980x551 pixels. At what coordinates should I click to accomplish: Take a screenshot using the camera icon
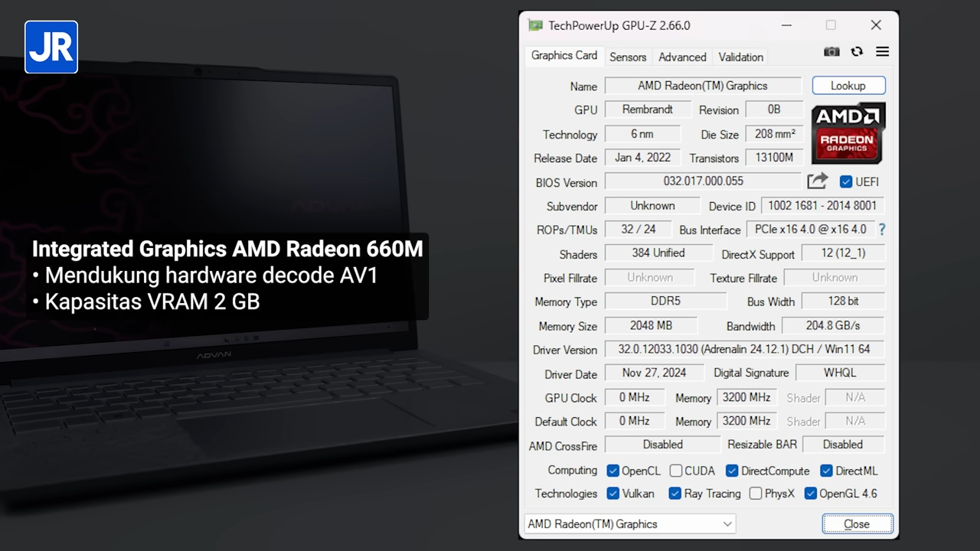coord(831,51)
